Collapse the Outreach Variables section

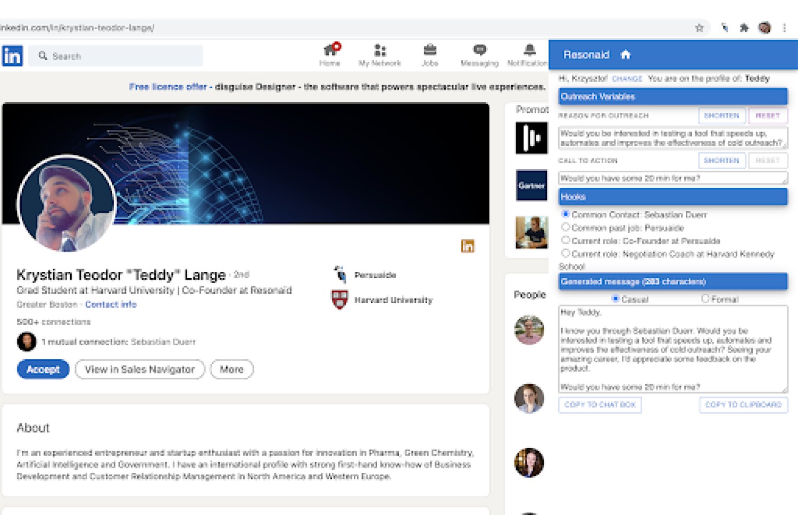tap(673, 96)
